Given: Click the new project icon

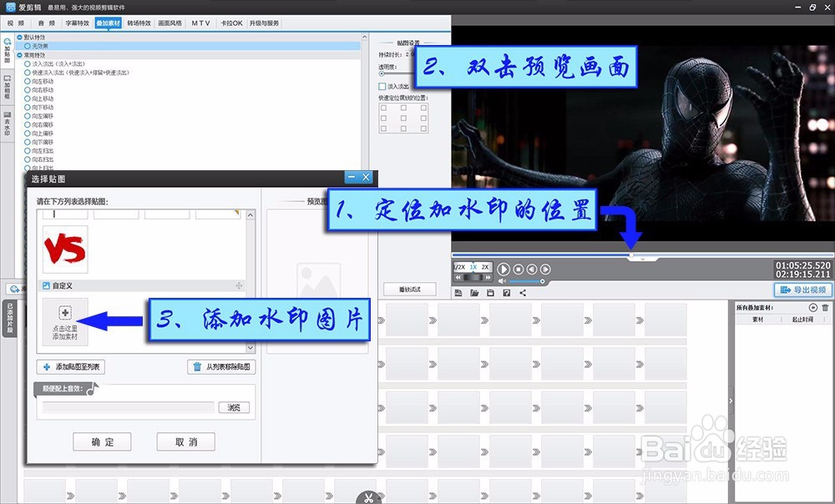Looking at the screenshot, I should [x=458, y=293].
